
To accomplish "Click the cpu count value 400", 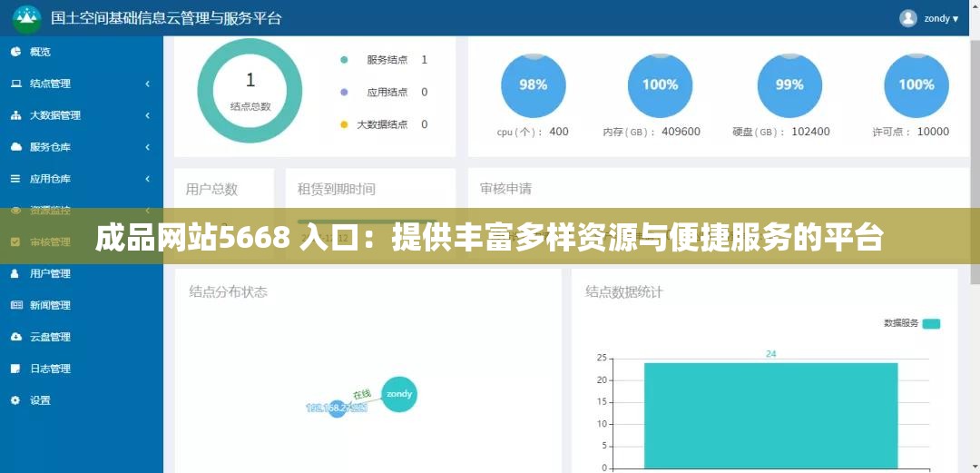I will [559, 132].
